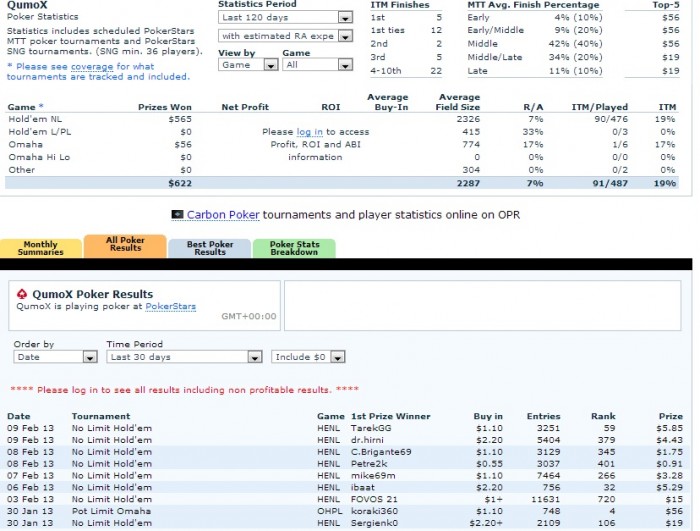Click the Rank column header

(603, 416)
